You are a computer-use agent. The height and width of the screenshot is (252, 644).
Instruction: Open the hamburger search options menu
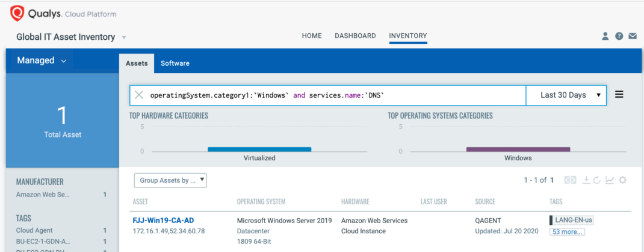point(619,95)
